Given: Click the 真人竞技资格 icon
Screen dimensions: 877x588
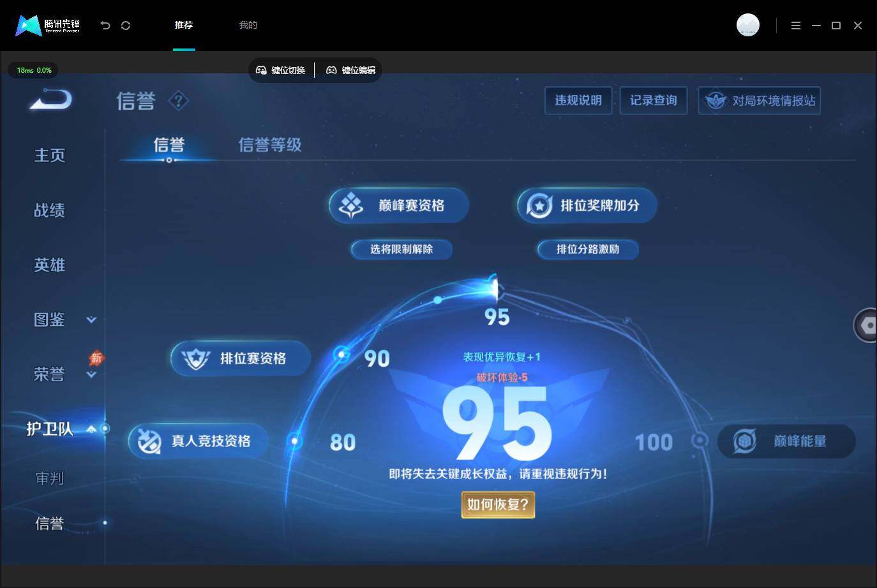Looking at the screenshot, I should pos(149,441).
